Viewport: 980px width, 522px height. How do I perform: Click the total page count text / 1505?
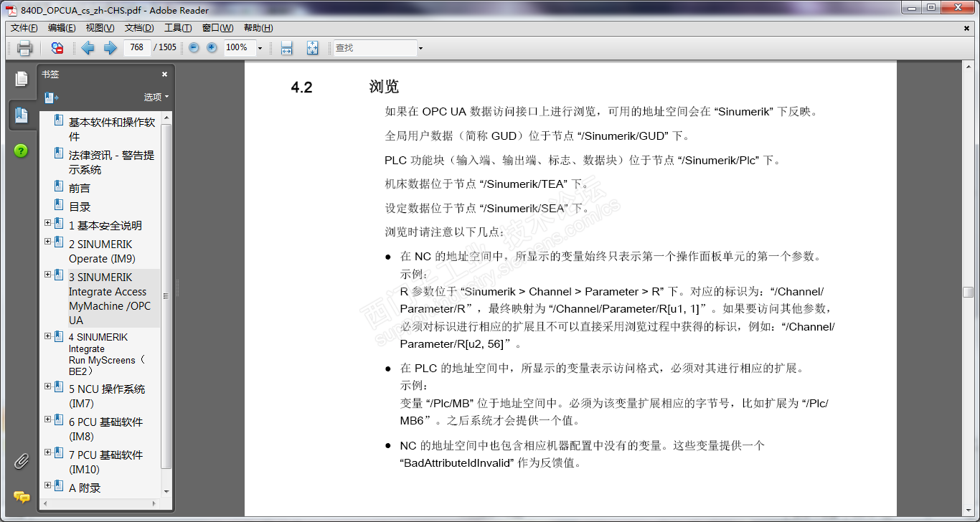(x=165, y=47)
